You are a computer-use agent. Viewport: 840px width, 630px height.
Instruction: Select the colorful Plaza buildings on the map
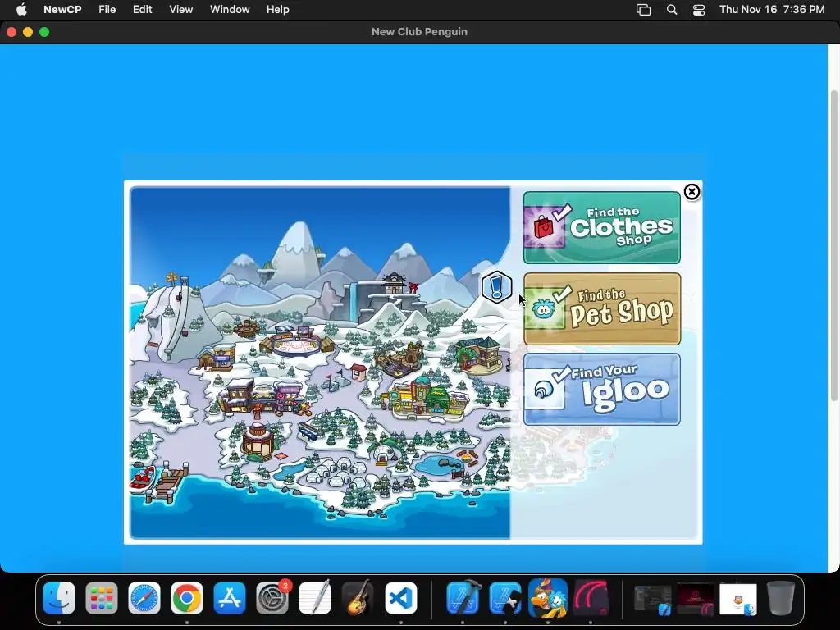tap(427, 398)
